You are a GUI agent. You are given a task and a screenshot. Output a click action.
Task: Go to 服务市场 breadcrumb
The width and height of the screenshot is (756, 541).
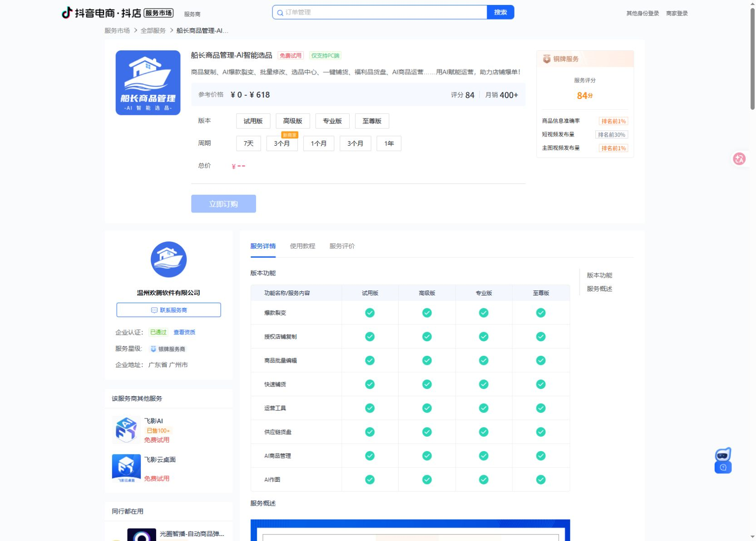tap(117, 30)
